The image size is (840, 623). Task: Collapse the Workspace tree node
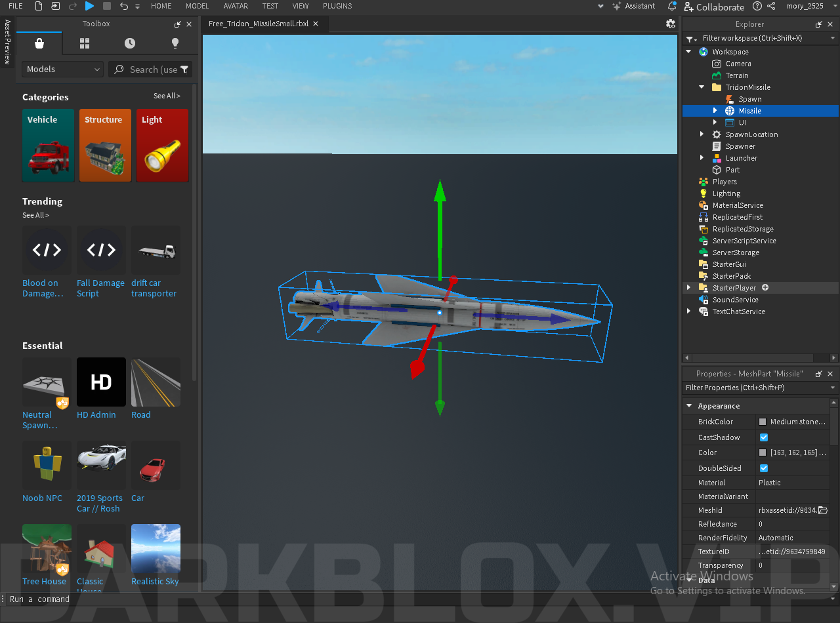[688, 52]
